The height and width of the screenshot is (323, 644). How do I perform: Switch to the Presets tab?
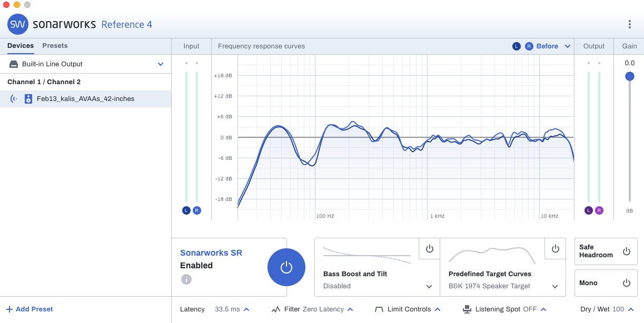point(55,46)
